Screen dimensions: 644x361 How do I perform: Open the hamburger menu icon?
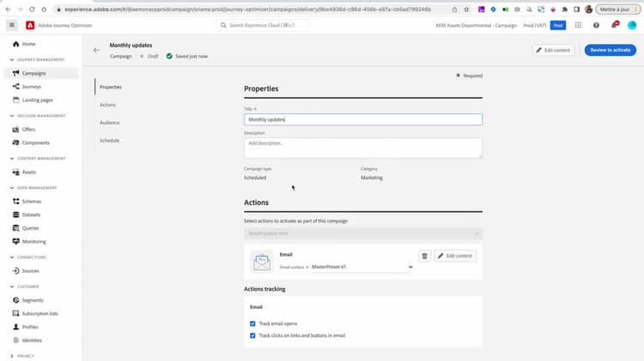tap(12, 26)
